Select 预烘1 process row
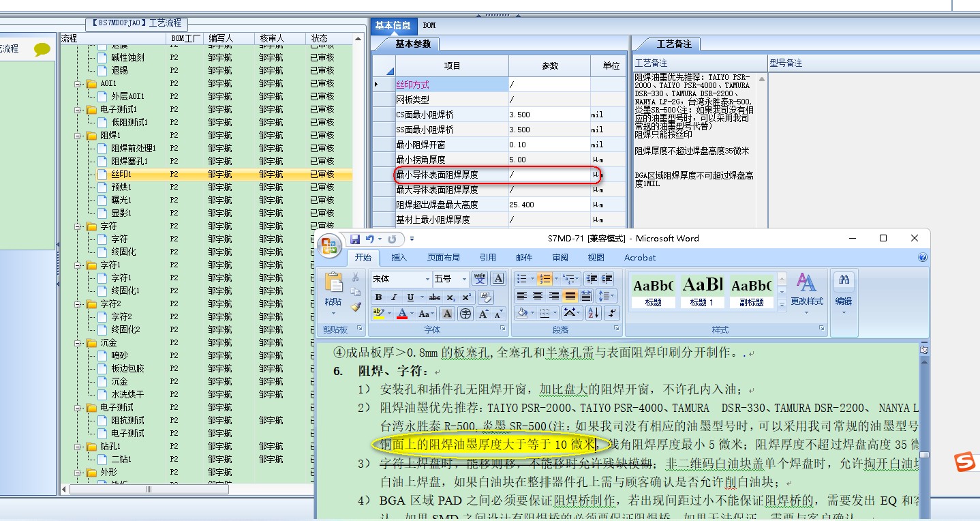980x521 pixels. (121, 187)
